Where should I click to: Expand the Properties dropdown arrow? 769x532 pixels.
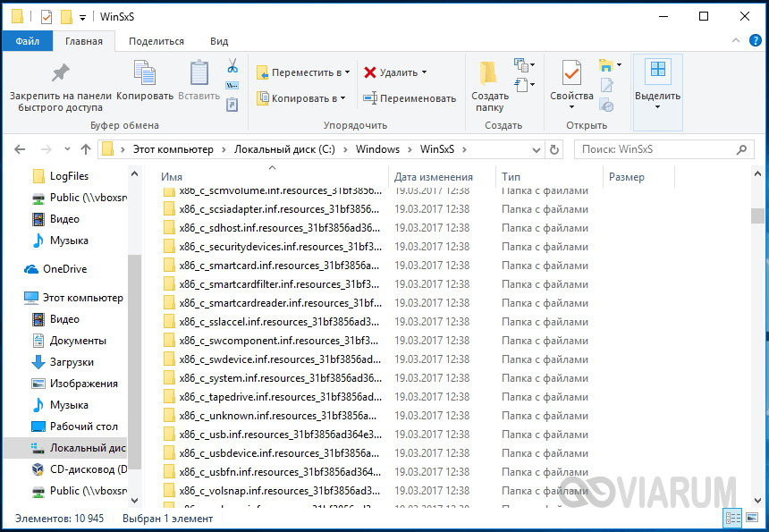click(x=571, y=107)
